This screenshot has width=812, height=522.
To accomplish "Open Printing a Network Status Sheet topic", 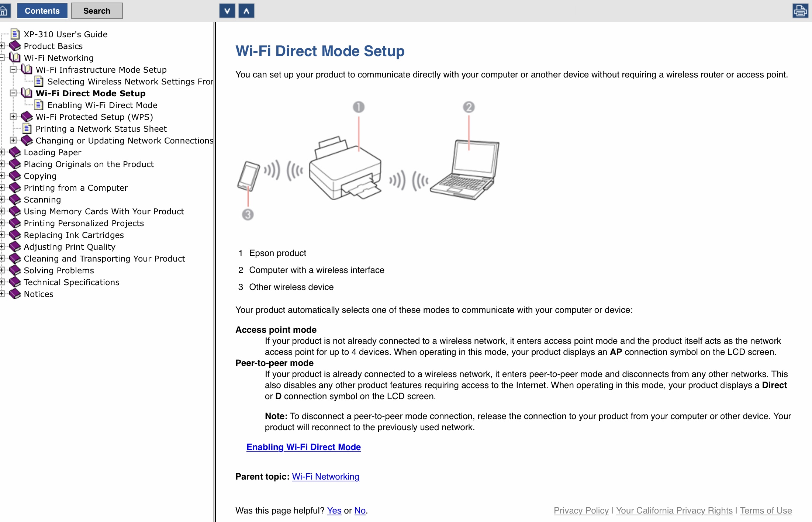I will (x=101, y=129).
